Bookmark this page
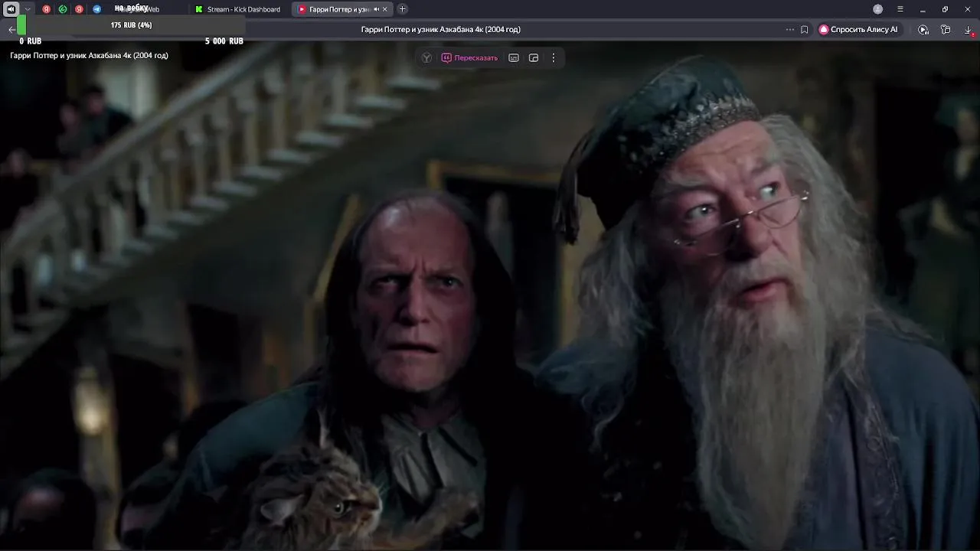The width and height of the screenshot is (980, 551). click(x=805, y=29)
